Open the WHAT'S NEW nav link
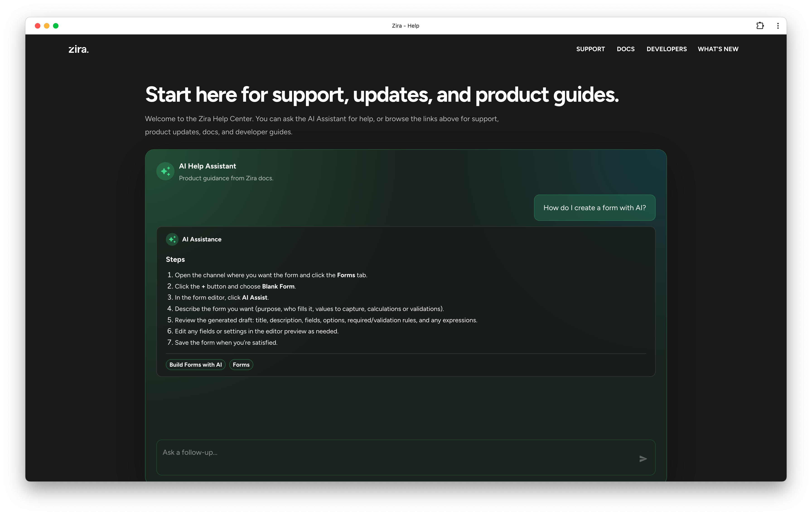 point(718,49)
